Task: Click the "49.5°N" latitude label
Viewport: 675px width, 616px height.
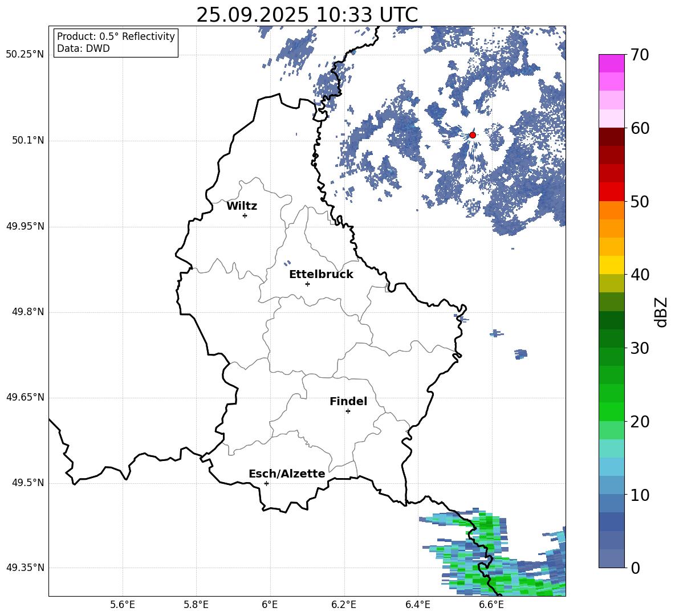Action: tap(27, 483)
